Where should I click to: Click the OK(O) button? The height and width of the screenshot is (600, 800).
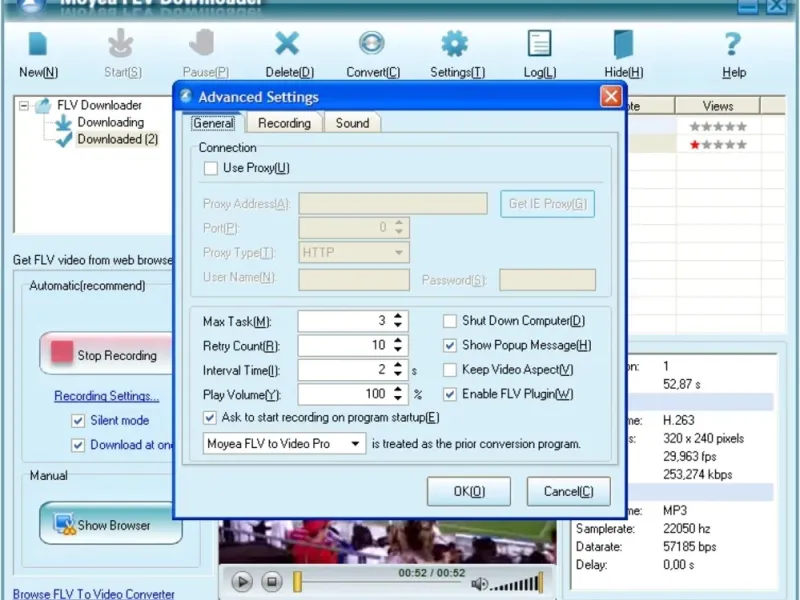[469, 491]
